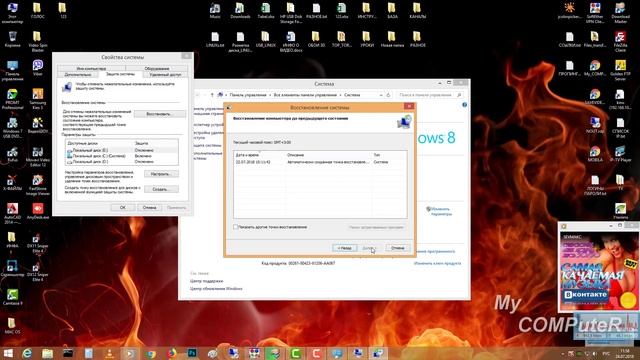Image resolution: width=640 pixels, height=360 pixels.
Task: Click the 'Изменить ключ продукта' link
Action: point(437,264)
